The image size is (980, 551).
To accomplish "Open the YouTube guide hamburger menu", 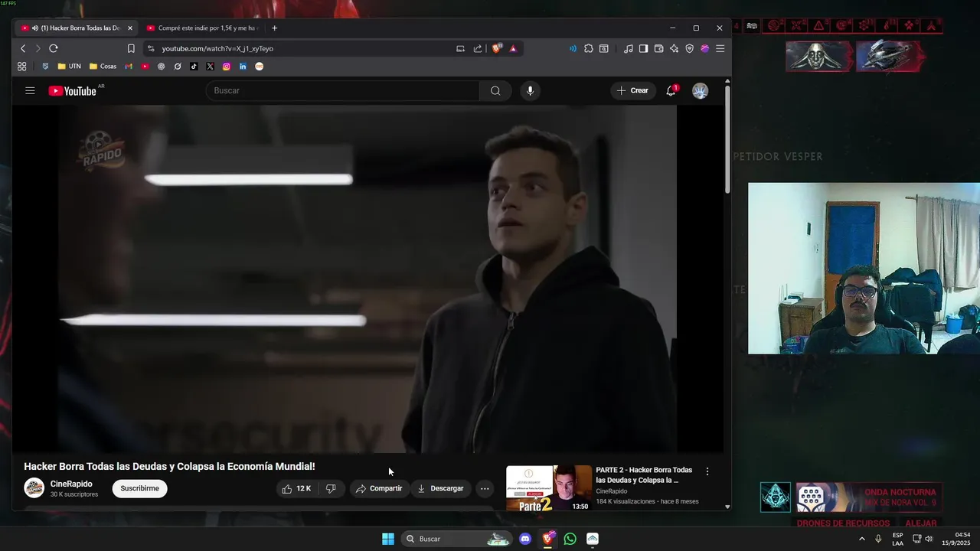I will coord(30,90).
